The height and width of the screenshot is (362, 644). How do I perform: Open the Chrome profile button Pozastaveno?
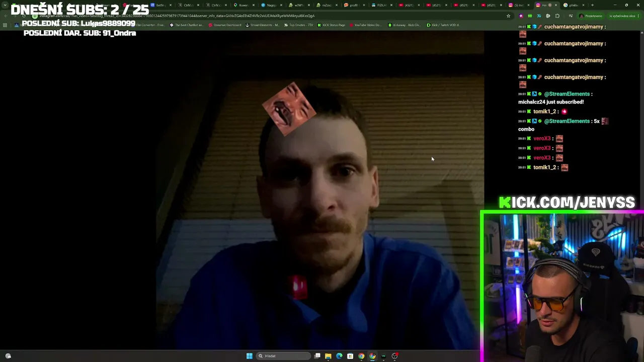click(x=591, y=16)
